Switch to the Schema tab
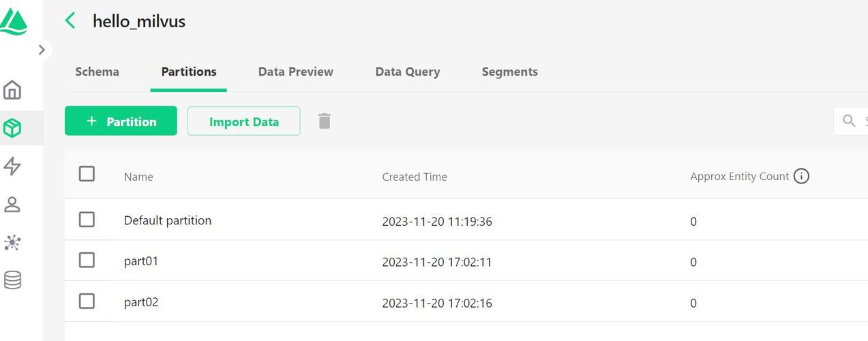 pos(97,72)
